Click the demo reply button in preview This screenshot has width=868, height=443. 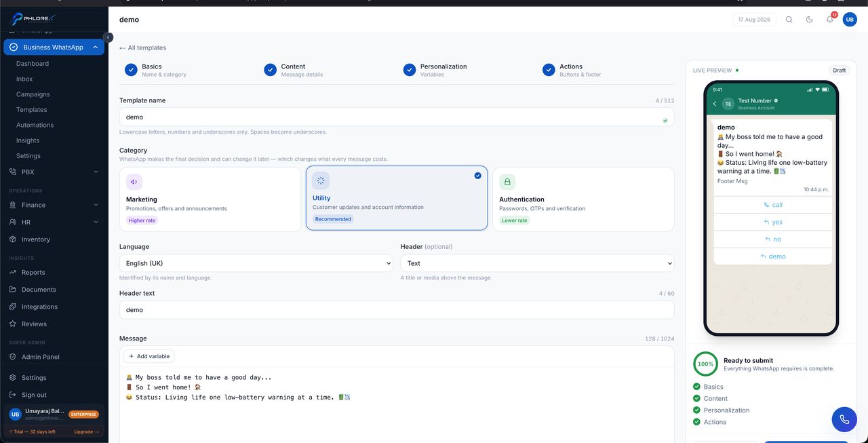pyautogui.click(x=773, y=256)
